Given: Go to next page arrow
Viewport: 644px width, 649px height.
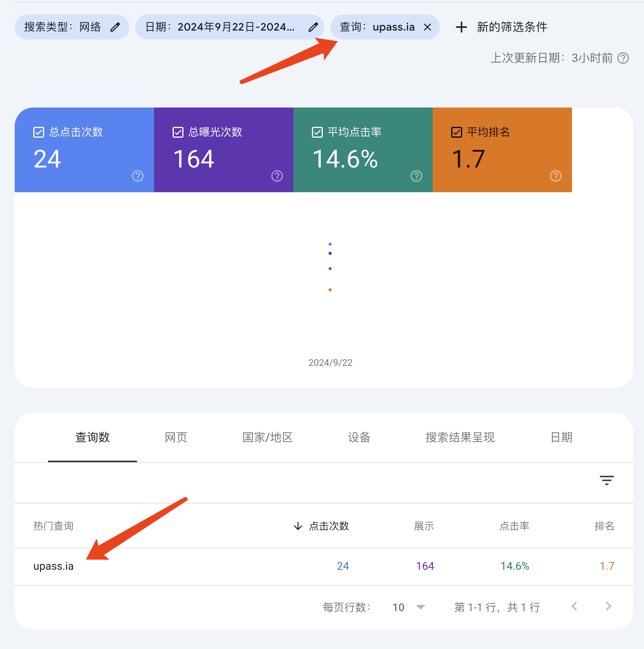Looking at the screenshot, I should 608,606.
